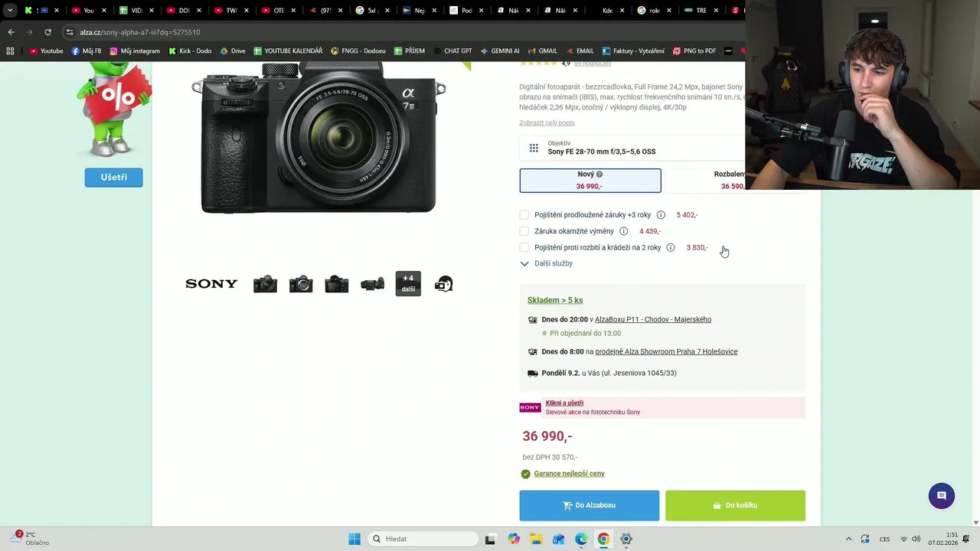The height and width of the screenshot is (551, 980).
Task: Reload the page with refresh icon
Action: 47,32
